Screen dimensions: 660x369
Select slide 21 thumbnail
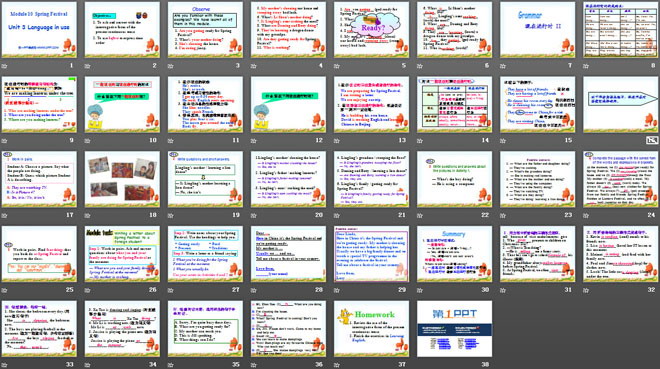point(371,179)
